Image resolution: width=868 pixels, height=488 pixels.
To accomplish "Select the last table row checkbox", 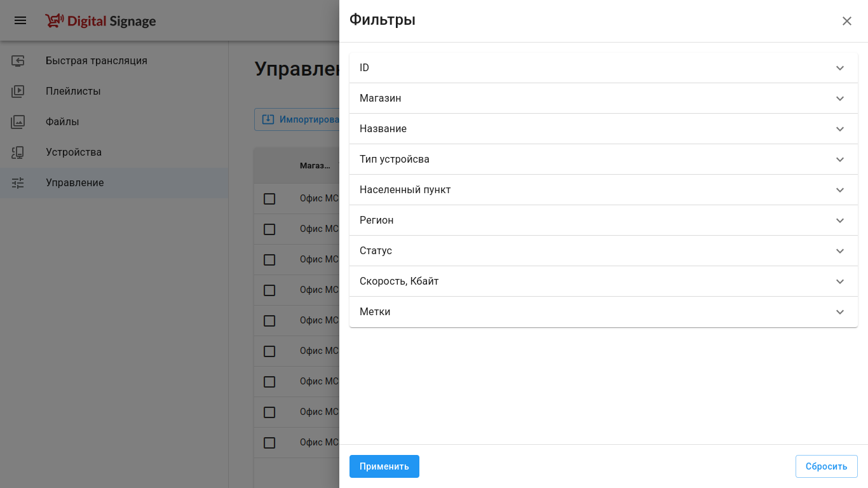I will (269, 443).
